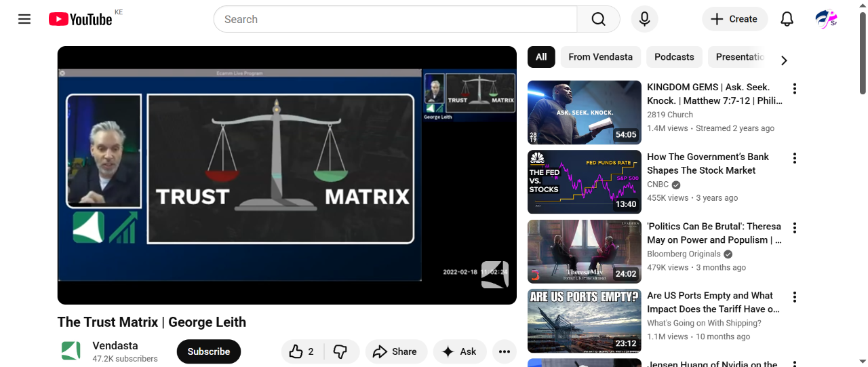
Task: Open options for KINGDOM GEMS video
Action: click(x=794, y=89)
